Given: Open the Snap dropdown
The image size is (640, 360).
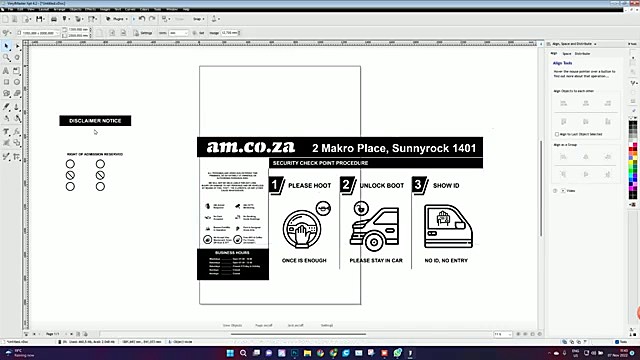Looking at the screenshot, I should [x=199, y=19].
